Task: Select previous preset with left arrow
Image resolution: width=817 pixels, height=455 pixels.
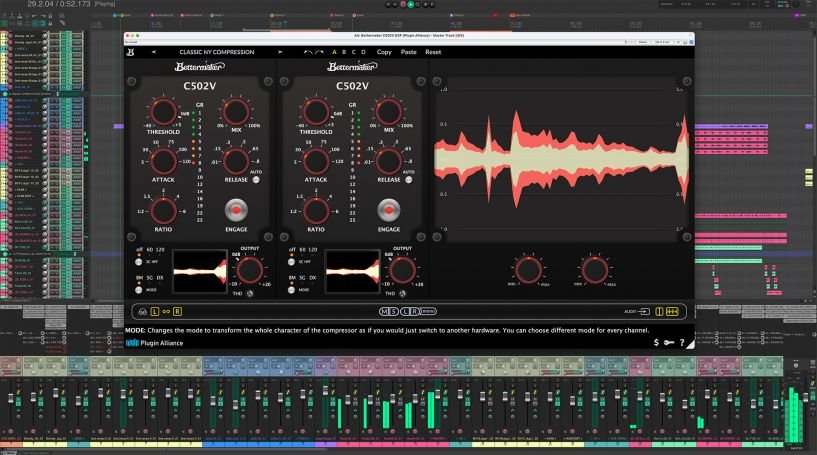Action: [154, 52]
